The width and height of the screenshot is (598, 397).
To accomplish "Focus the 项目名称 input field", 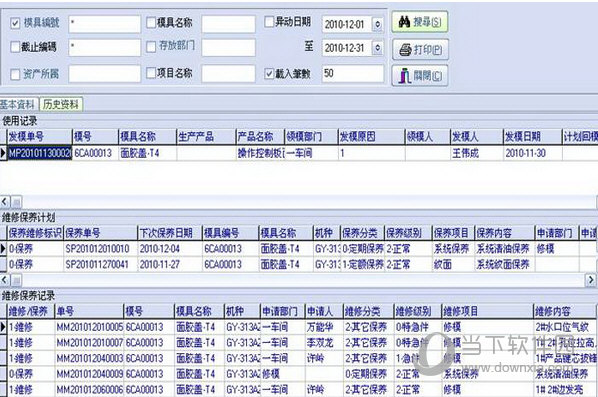I will point(228,74).
